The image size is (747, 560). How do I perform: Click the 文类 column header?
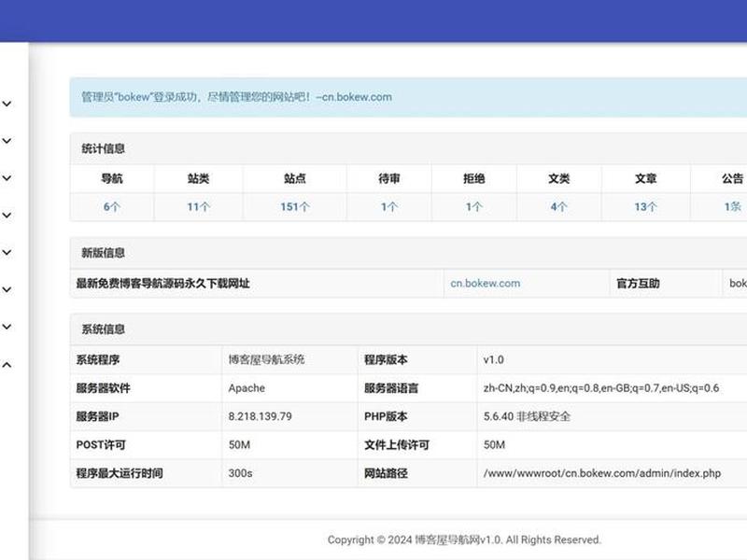pyautogui.click(x=558, y=178)
